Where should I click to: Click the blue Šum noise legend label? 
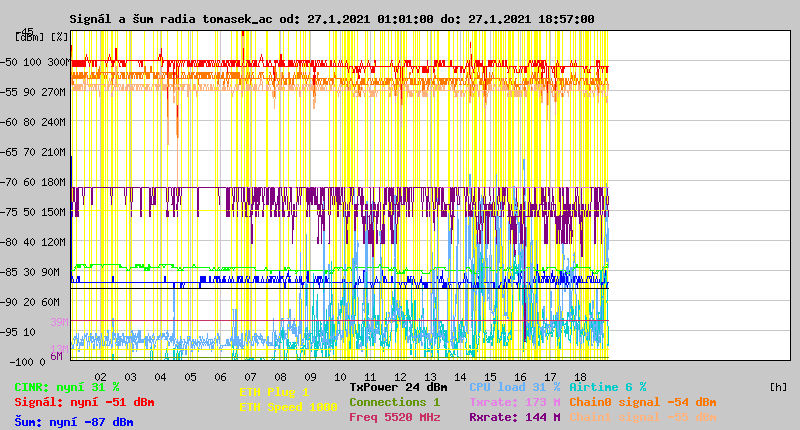click(x=74, y=422)
